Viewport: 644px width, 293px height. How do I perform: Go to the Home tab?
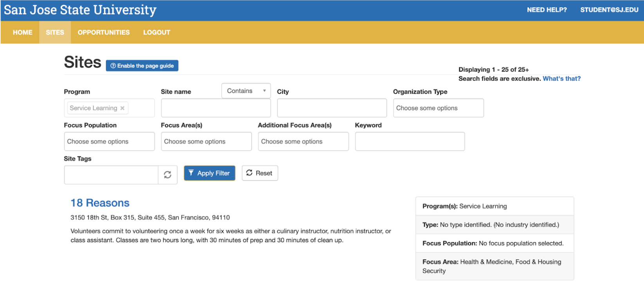click(x=22, y=32)
